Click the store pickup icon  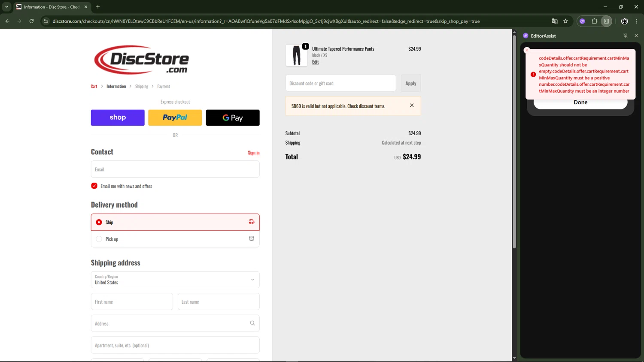(x=252, y=238)
